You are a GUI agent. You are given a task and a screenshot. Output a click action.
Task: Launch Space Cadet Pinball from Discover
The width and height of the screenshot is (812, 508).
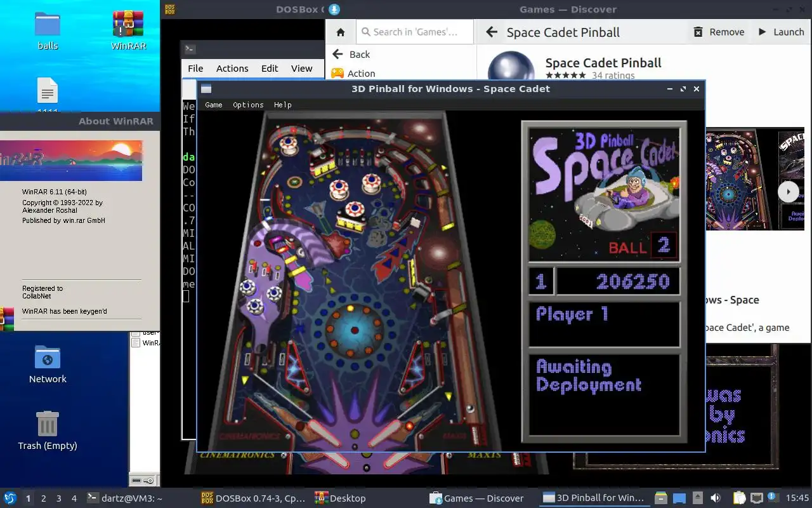point(781,32)
